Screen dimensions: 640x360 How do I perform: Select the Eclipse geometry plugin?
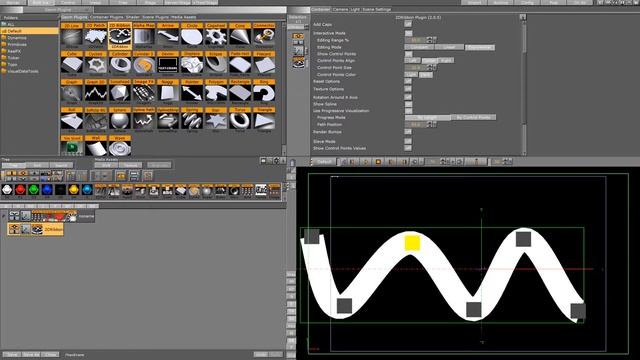(x=216, y=64)
